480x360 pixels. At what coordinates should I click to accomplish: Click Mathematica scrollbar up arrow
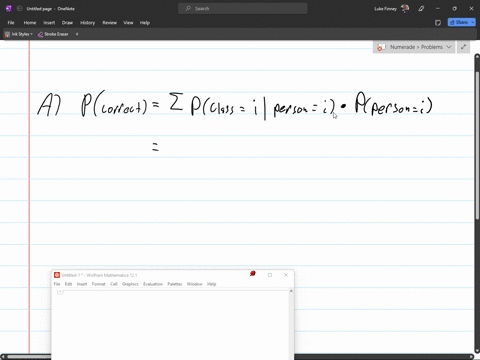(291, 291)
